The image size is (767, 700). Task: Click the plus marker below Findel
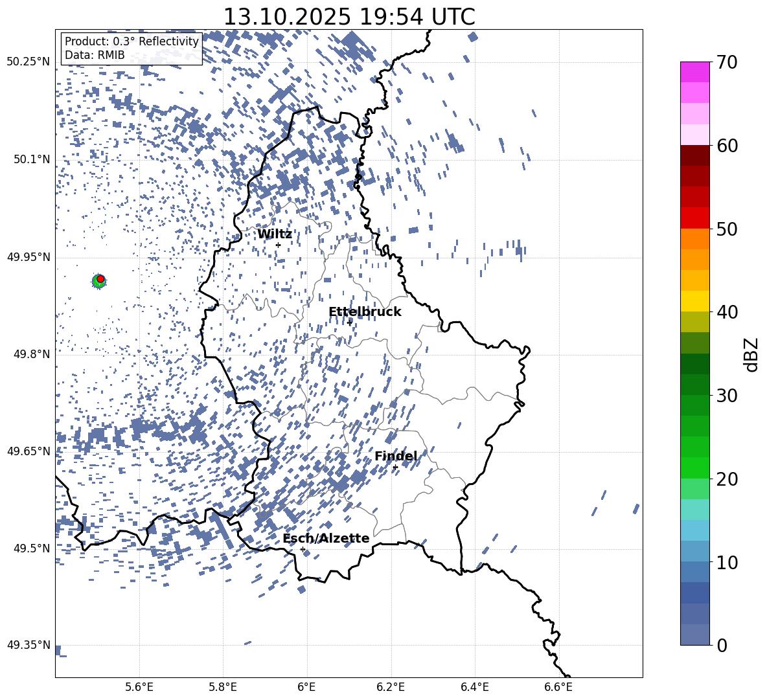(x=395, y=468)
